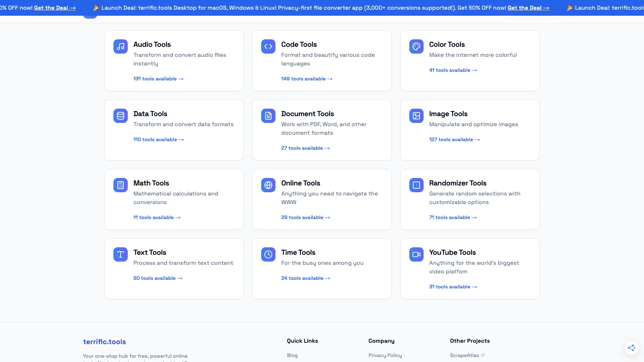644x362 pixels.
Task: Go to the 50 tools available link
Action: tap(158, 278)
